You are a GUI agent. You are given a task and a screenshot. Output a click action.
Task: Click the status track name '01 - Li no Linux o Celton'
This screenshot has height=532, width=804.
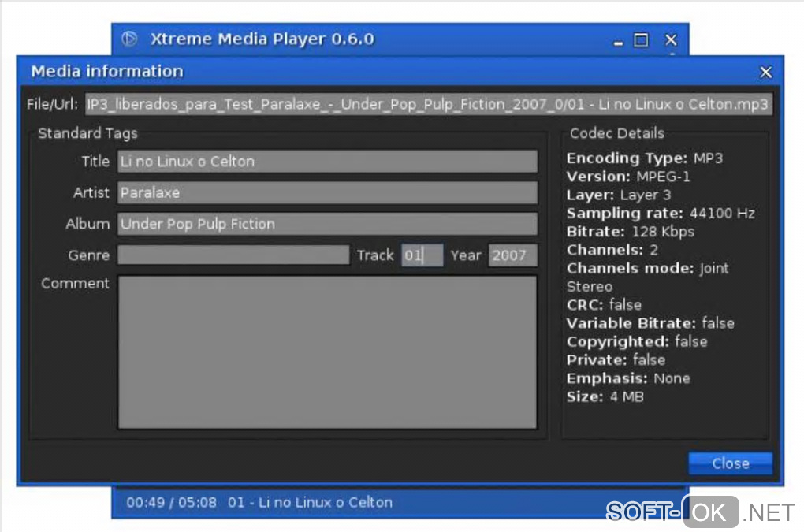tap(311, 502)
